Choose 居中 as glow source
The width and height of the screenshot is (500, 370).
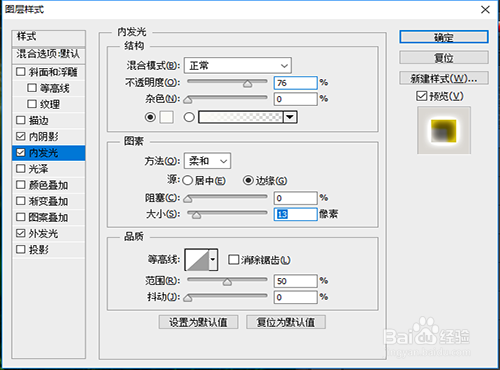(x=188, y=180)
